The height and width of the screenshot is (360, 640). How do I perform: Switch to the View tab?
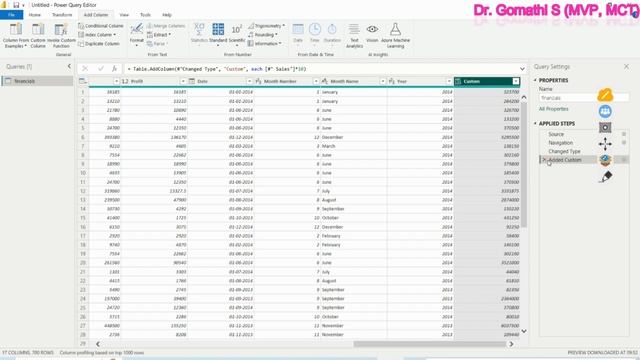click(x=124, y=15)
